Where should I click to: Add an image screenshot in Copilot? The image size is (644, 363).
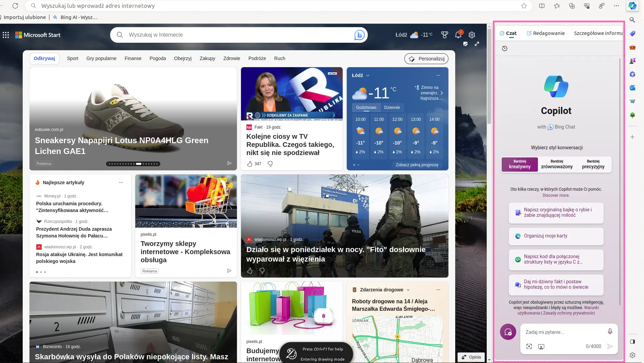(x=541, y=346)
